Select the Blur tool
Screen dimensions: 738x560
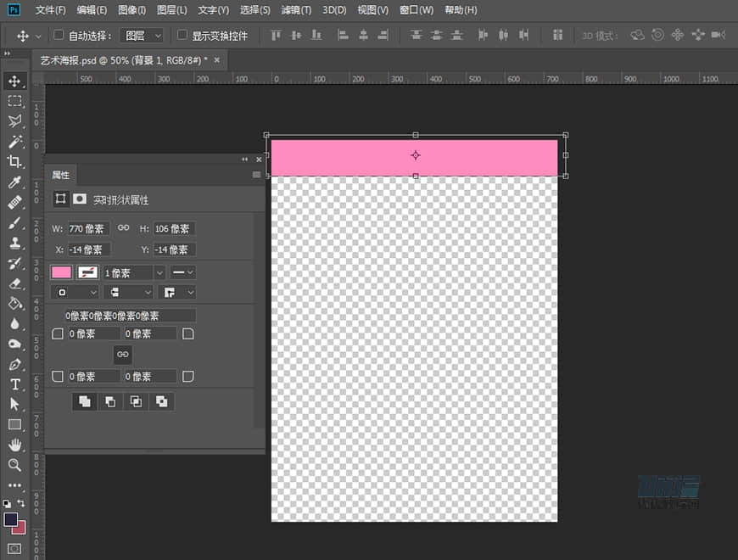click(x=14, y=324)
